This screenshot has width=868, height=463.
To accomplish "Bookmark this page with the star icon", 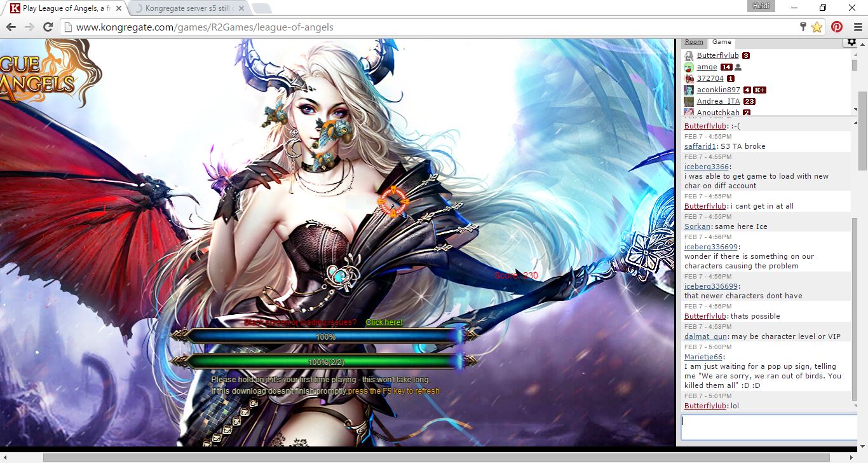I will [817, 27].
